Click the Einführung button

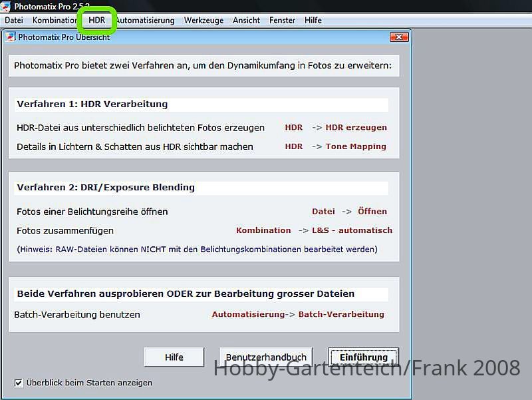pyautogui.click(x=363, y=357)
